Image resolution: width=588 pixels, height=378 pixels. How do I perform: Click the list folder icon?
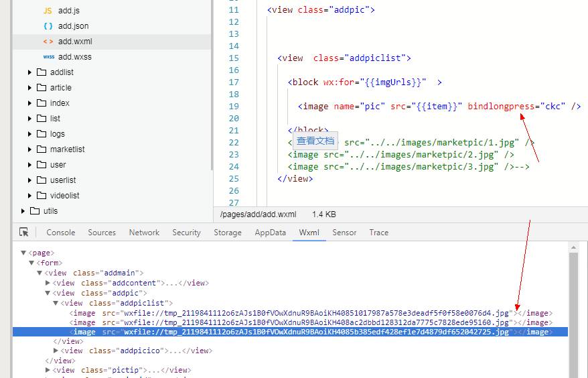click(42, 118)
